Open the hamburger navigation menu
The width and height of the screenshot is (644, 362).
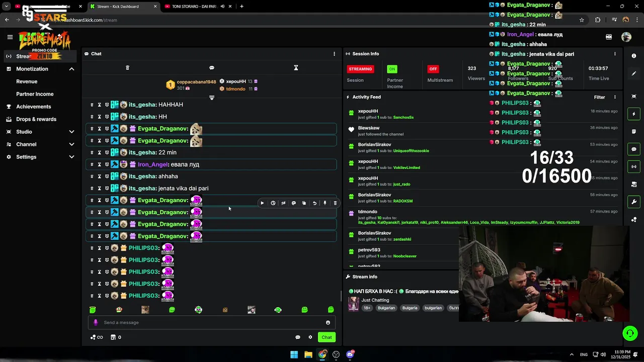[x=10, y=37]
